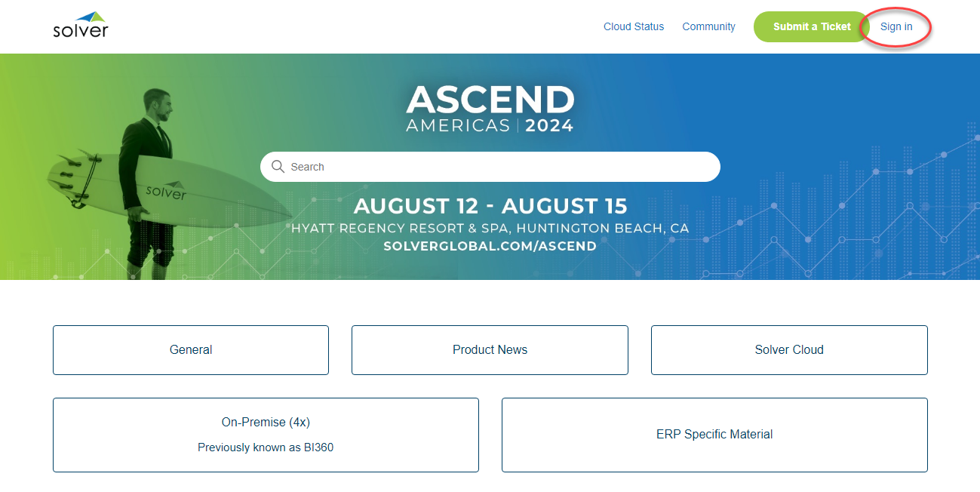This screenshot has width=980, height=492.
Task: Open ERP Specific Material category
Action: coord(714,435)
